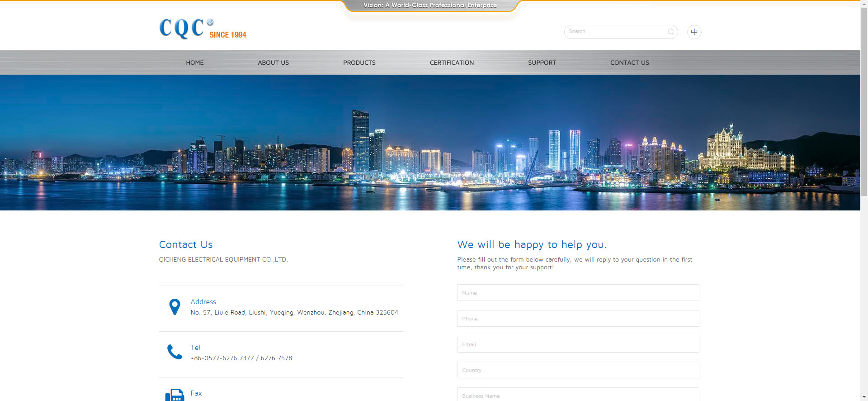Click the CQC Since 1994 logo
The width and height of the screenshot is (868, 401).
coord(203,29)
